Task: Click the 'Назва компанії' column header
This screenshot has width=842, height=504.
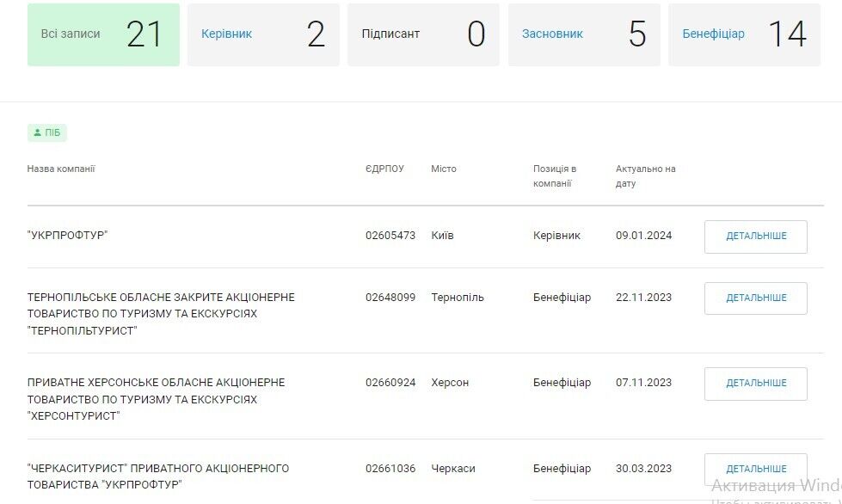Action: pyautogui.click(x=61, y=169)
